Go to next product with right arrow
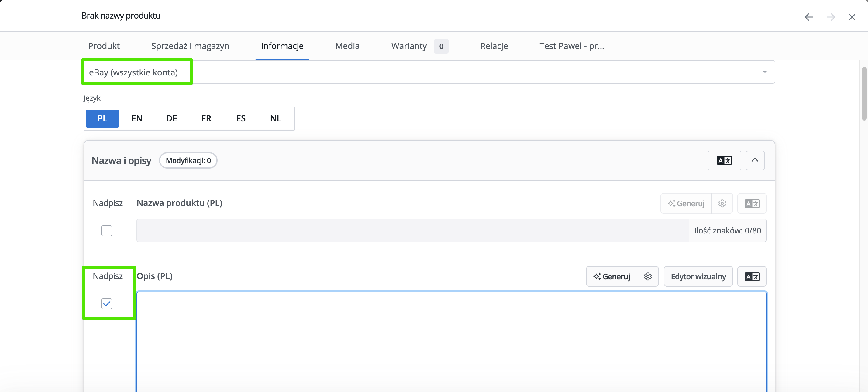 tap(831, 17)
